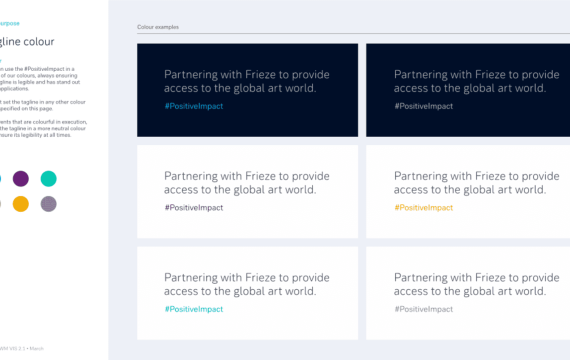Select the first navy example card

click(248, 90)
